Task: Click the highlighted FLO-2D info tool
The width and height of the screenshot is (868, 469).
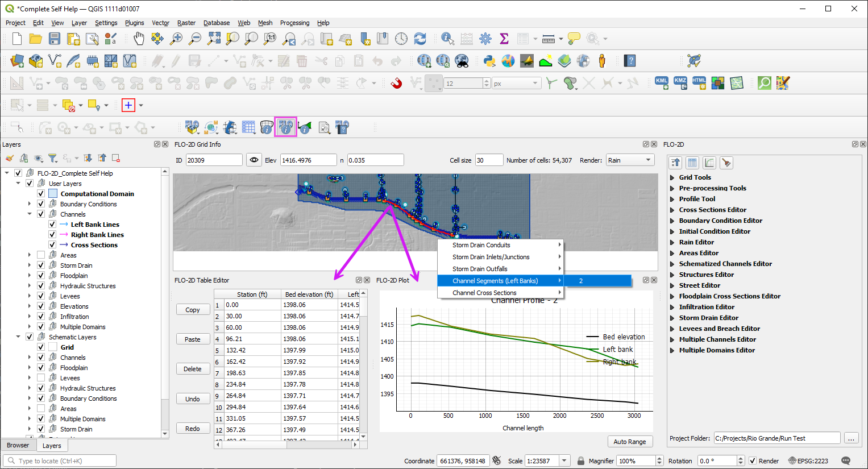Action: [x=285, y=127]
